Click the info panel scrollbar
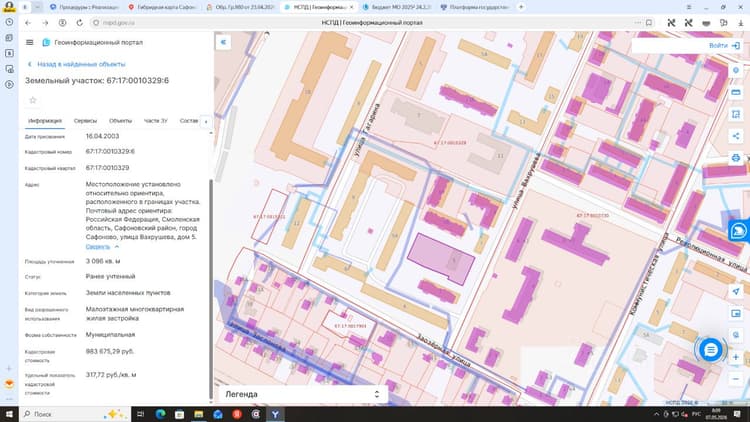The width and height of the screenshot is (750, 422). pos(211,289)
